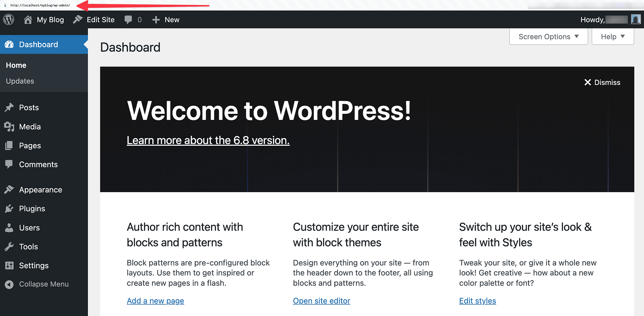Select the Posts pin icon in the sidebar

tap(9, 107)
